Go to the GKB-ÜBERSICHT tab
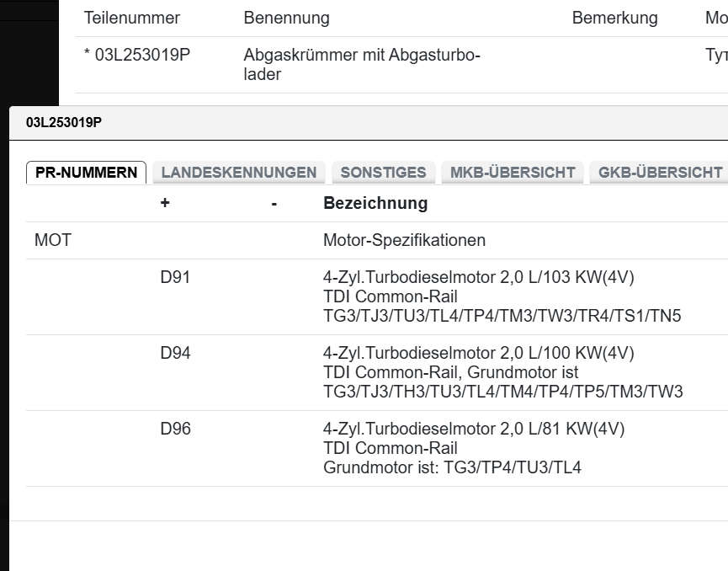Screen dimensions: 728x571 660,173
